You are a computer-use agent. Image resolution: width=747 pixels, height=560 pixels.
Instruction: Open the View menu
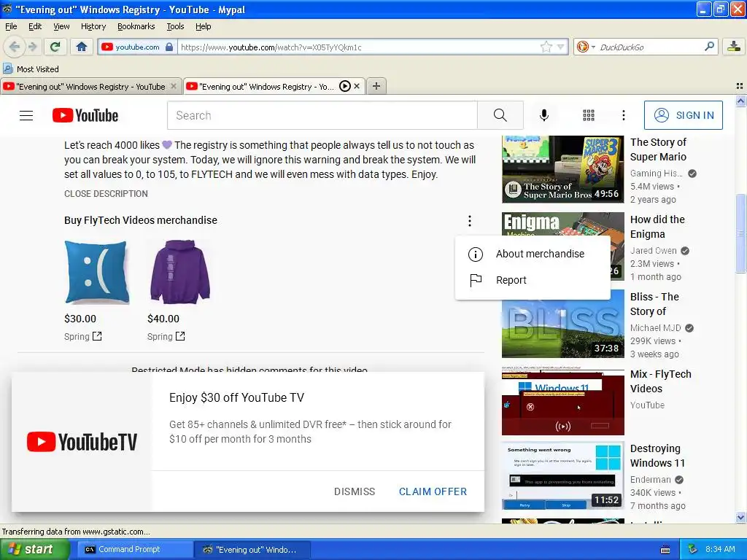click(x=61, y=26)
